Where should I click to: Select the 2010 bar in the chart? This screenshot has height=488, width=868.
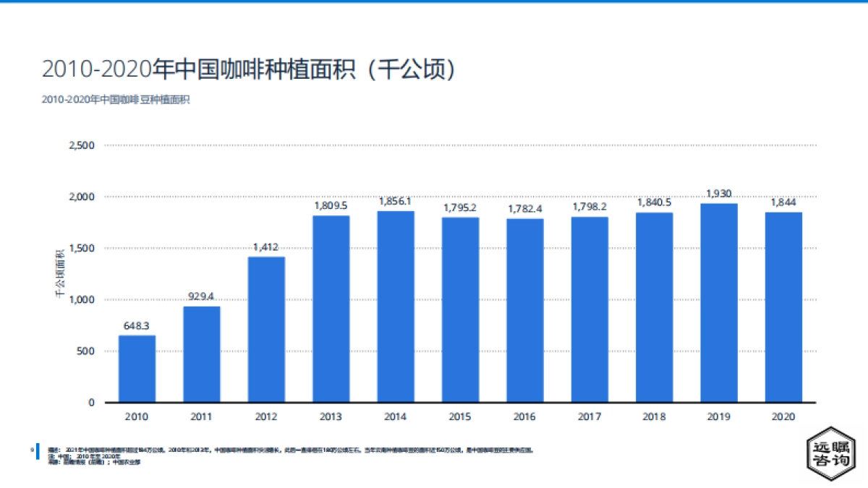coord(137,365)
